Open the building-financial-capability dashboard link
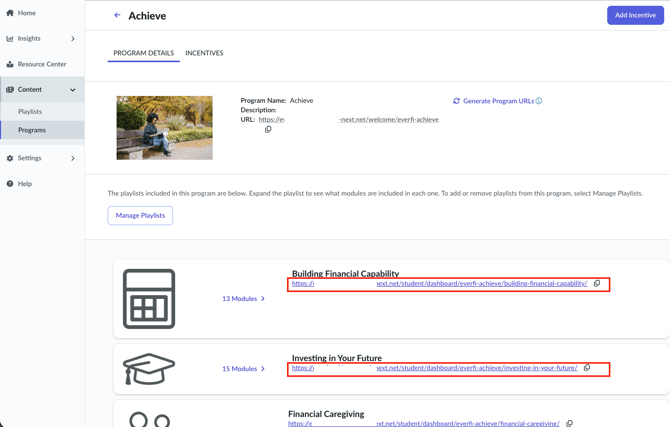Screen dimensions: 670x427 [439, 283]
